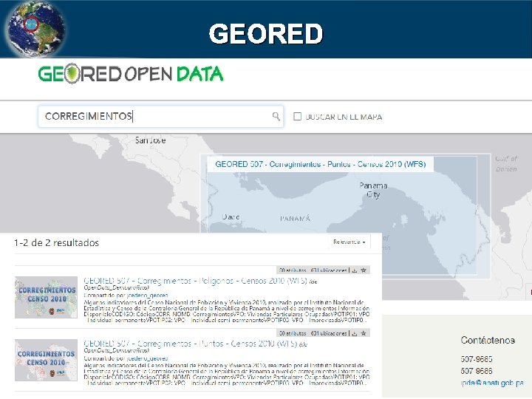Click phone number 507-9685
Image resolution: width=532 pixels, height=399 pixels.
[x=477, y=359]
